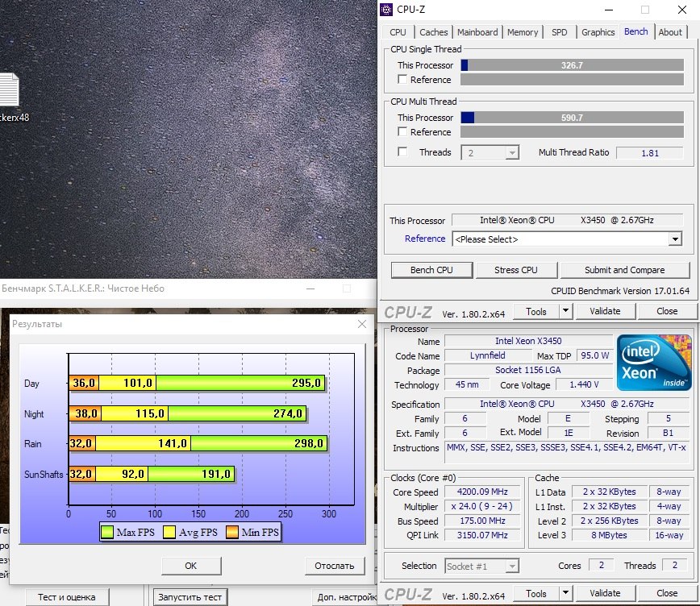Click the Max FPS green legend swatch
This screenshot has width=700, height=606.
[107, 533]
